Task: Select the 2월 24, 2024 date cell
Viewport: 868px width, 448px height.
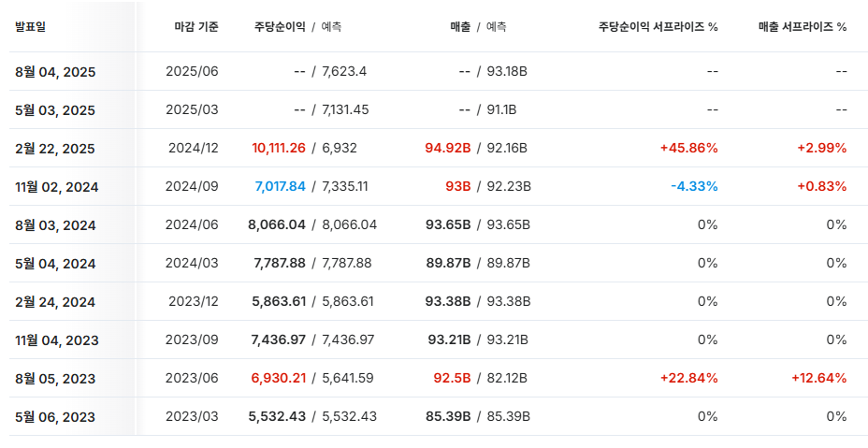Action: pyautogui.click(x=55, y=302)
